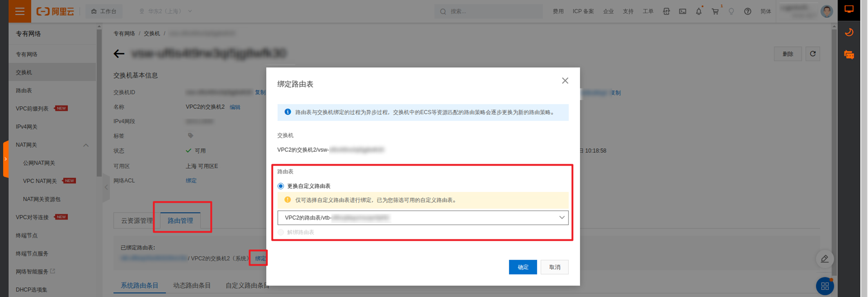This screenshot has width=868, height=297.
Task: Click the notification bell icon
Action: coord(699,11)
